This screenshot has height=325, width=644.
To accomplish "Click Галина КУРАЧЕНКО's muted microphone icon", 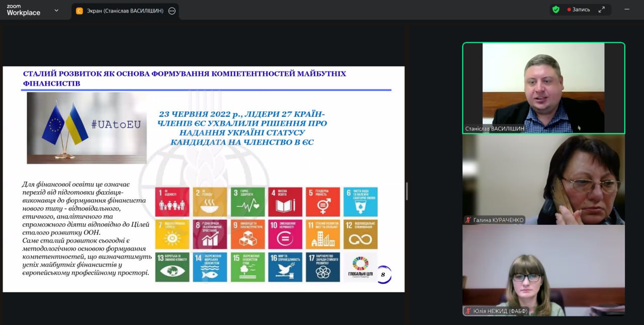I will point(468,220).
